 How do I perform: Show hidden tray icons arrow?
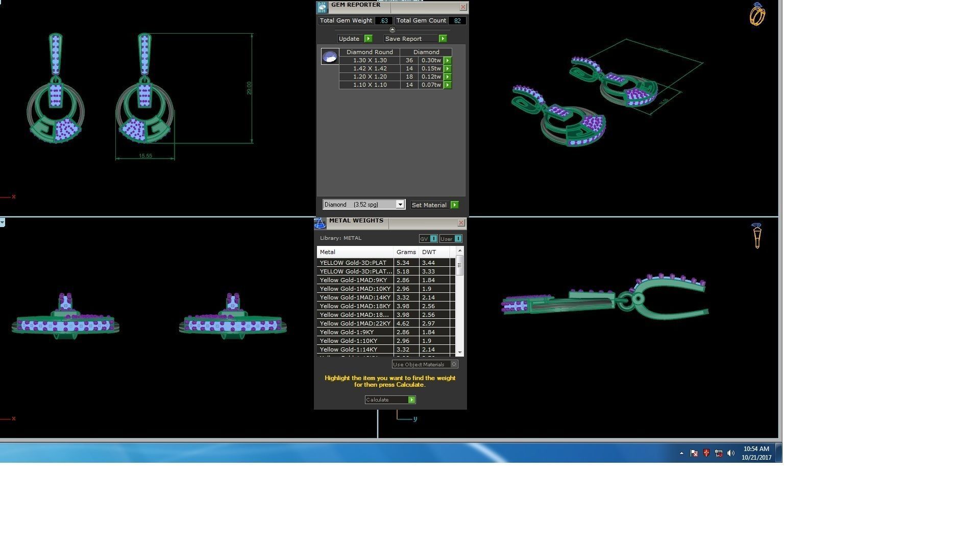tap(681, 453)
